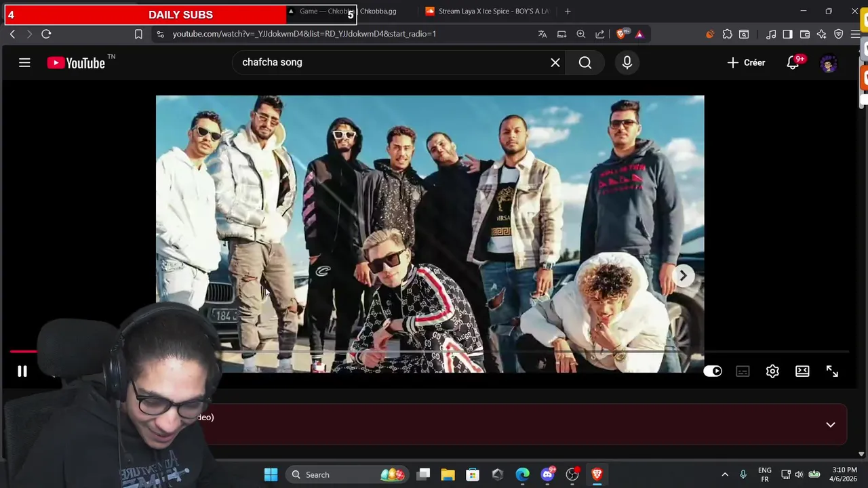Open the Créer menu
The width and height of the screenshot is (868, 488).
point(746,62)
